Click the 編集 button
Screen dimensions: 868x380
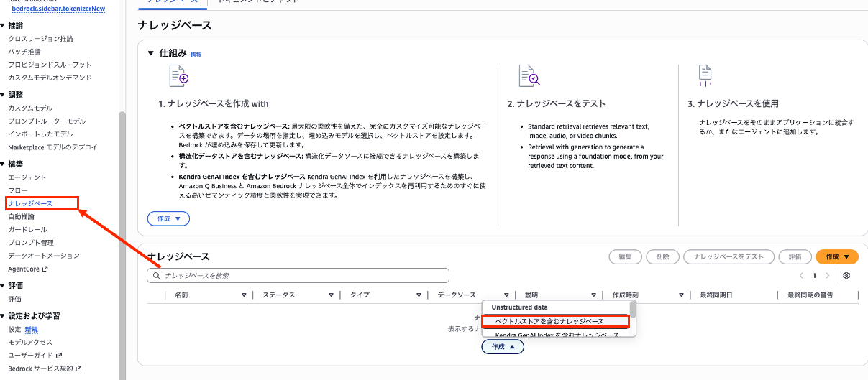click(626, 256)
